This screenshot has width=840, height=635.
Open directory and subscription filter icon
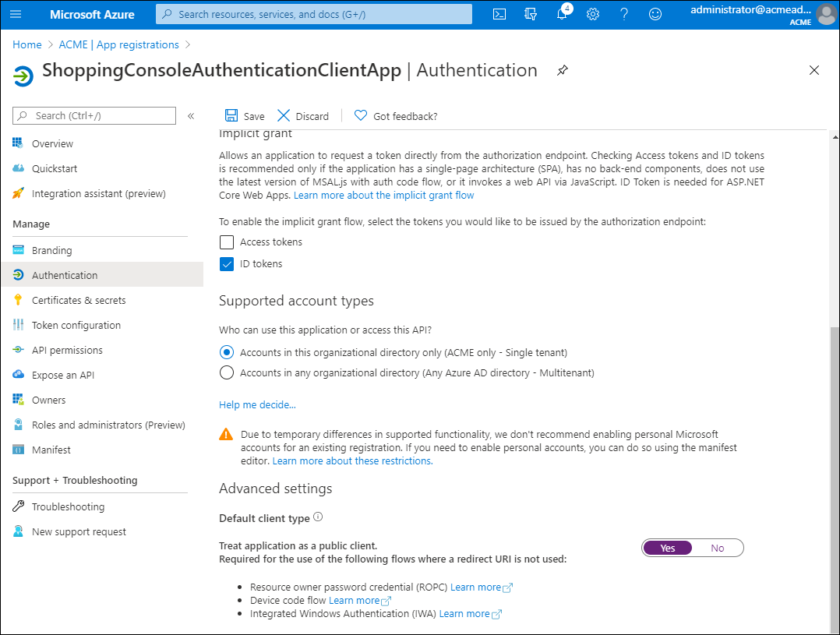pos(531,14)
